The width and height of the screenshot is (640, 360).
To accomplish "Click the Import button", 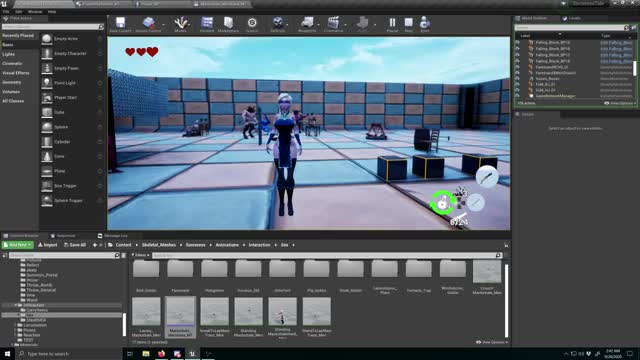I will click(48, 245).
